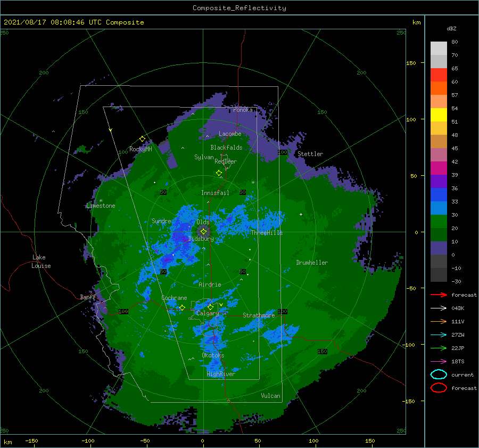
Task: Click yellow diamond marker below RedDeer
Action: (219, 173)
